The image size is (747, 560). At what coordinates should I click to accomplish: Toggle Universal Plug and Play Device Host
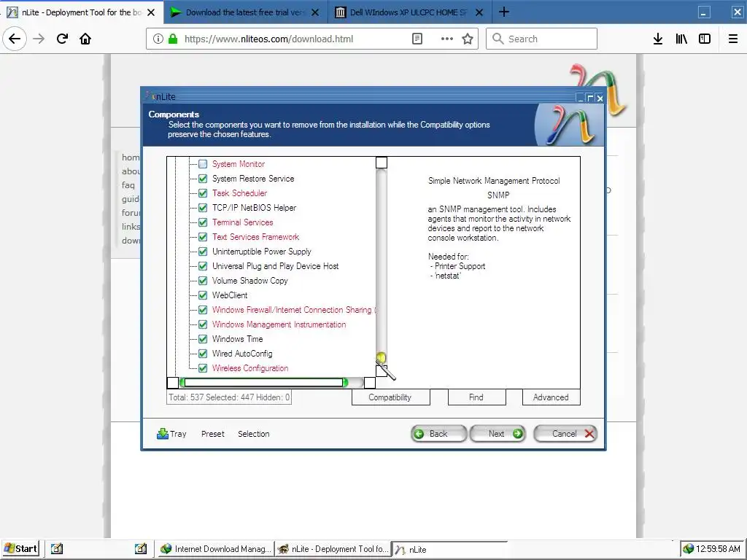tap(203, 266)
